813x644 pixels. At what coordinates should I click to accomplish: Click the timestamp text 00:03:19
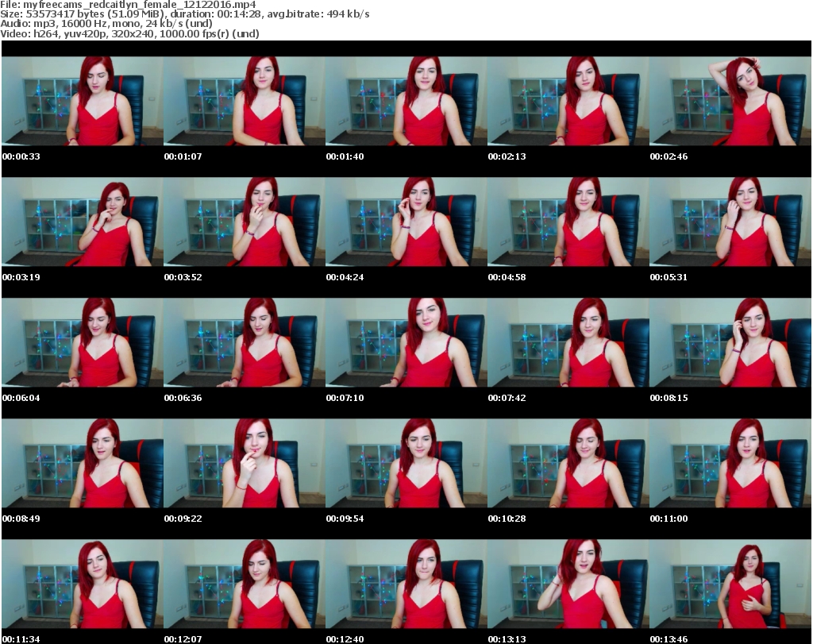(21, 277)
